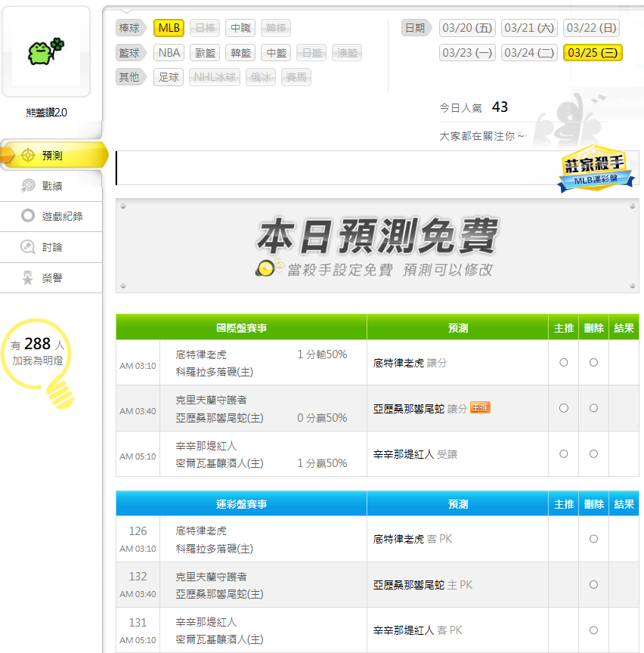Click the 本日預測免費 banner
This screenshot has height=653, width=644.
pyautogui.click(x=376, y=246)
